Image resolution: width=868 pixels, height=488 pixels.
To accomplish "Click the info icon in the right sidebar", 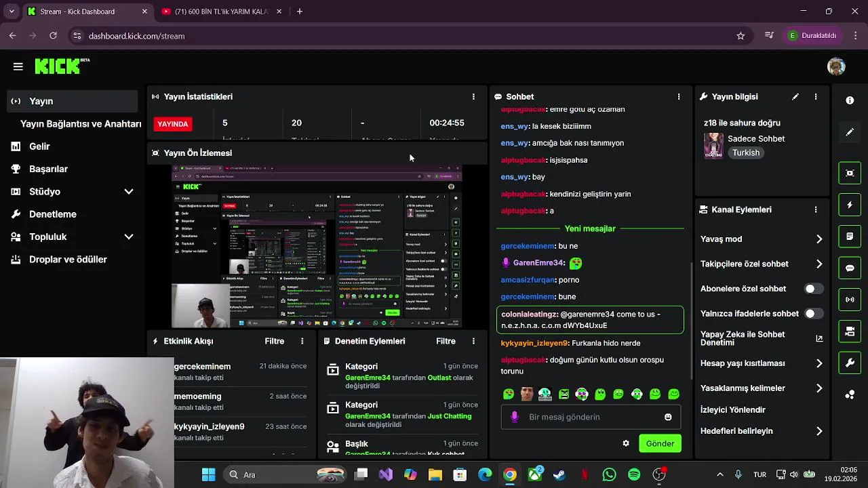I will (x=850, y=100).
